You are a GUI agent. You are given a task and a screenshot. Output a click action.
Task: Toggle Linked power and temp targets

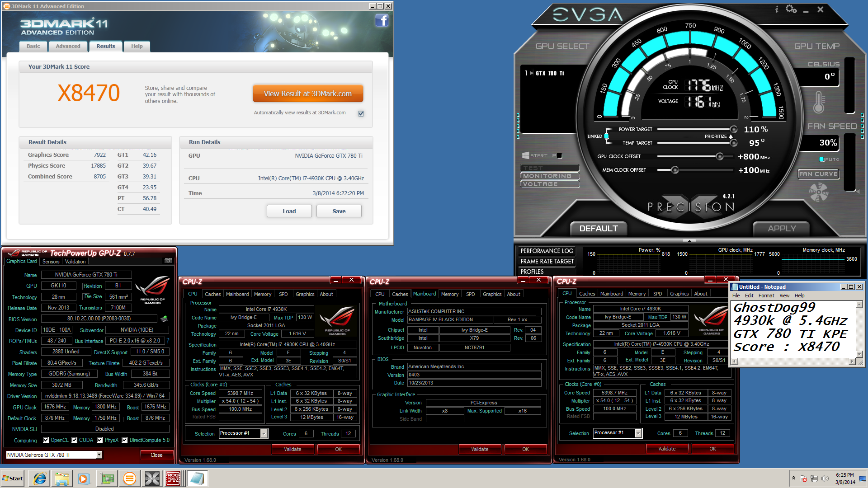pyautogui.click(x=606, y=136)
